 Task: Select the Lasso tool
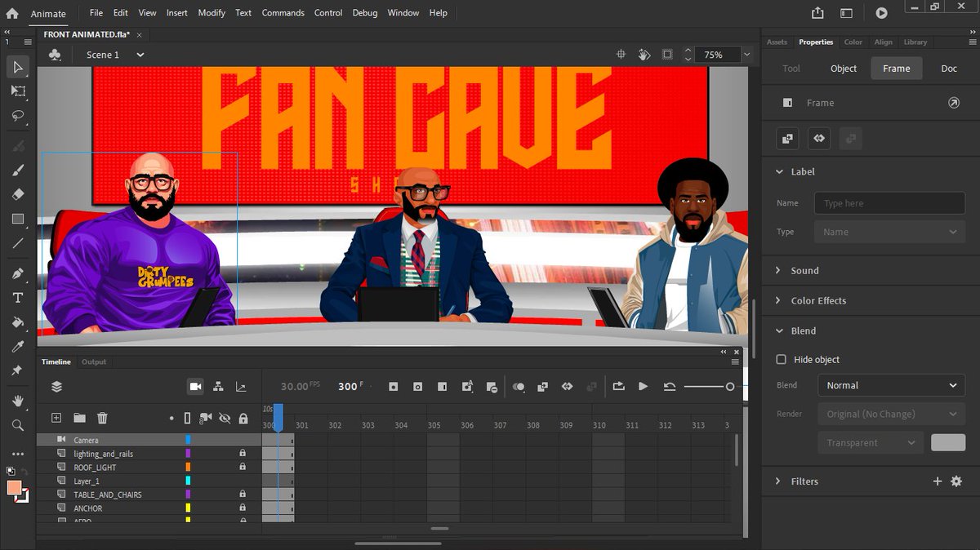point(18,116)
